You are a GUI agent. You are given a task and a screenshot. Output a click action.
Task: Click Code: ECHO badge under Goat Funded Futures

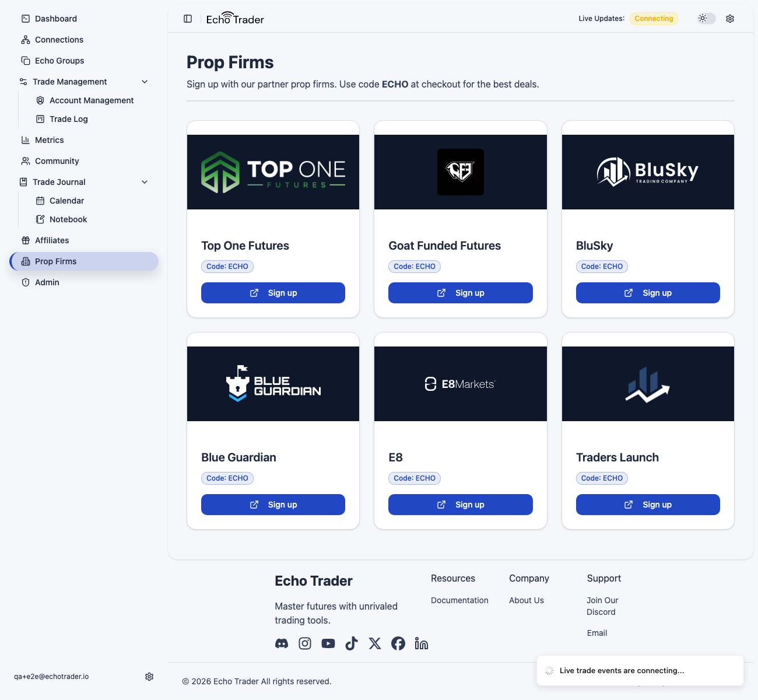pyautogui.click(x=415, y=267)
